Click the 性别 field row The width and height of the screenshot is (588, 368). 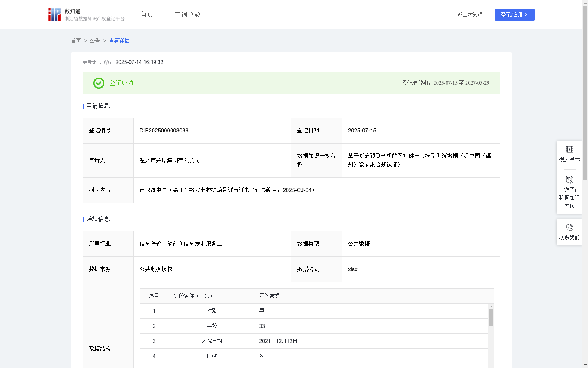click(x=314, y=311)
